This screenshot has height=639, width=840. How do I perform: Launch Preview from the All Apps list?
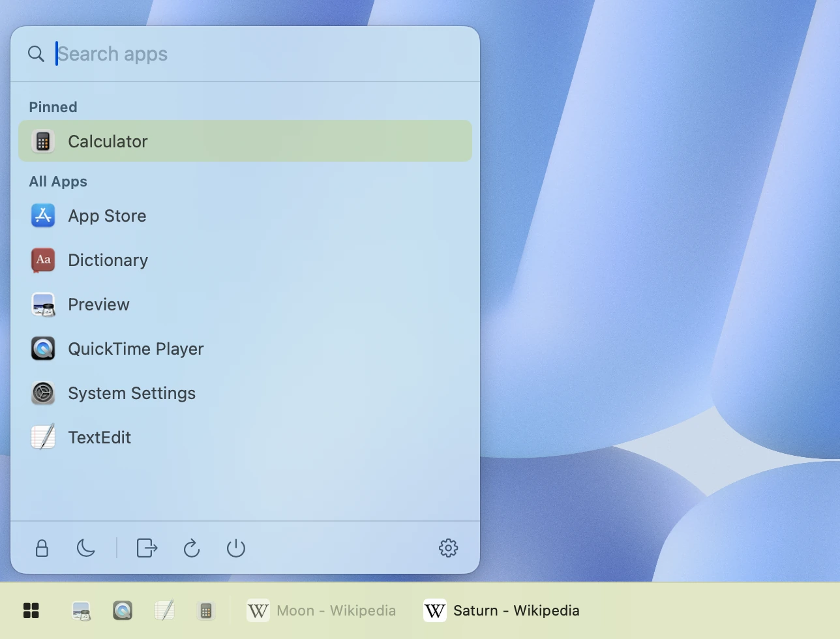click(245, 304)
